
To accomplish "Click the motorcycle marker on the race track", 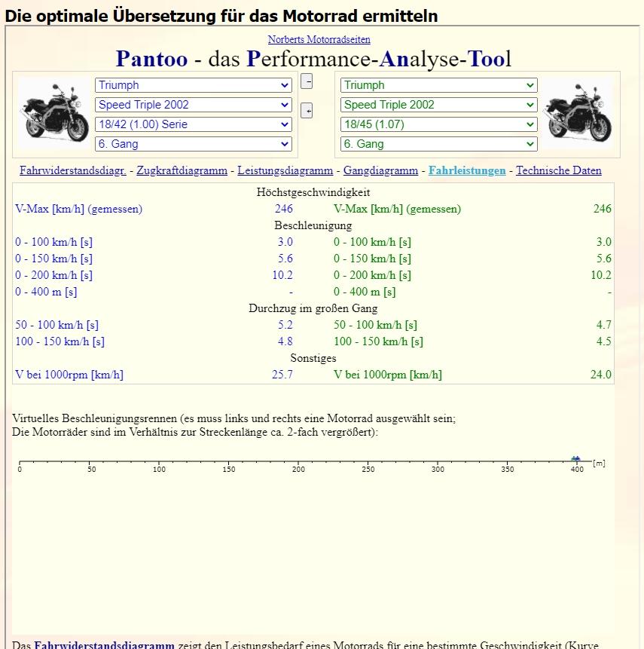I will (x=576, y=459).
